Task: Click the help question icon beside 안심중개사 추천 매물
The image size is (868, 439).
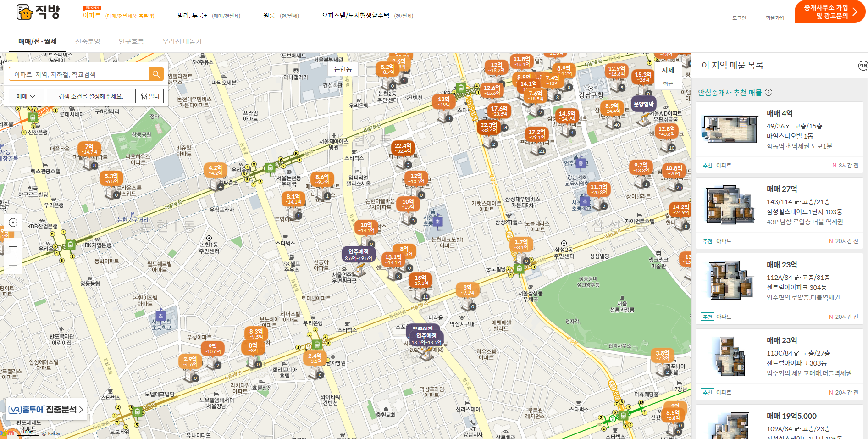Action: (x=768, y=92)
